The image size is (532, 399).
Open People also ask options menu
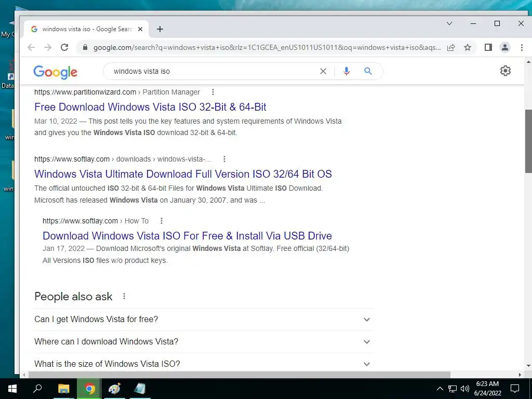click(x=124, y=296)
